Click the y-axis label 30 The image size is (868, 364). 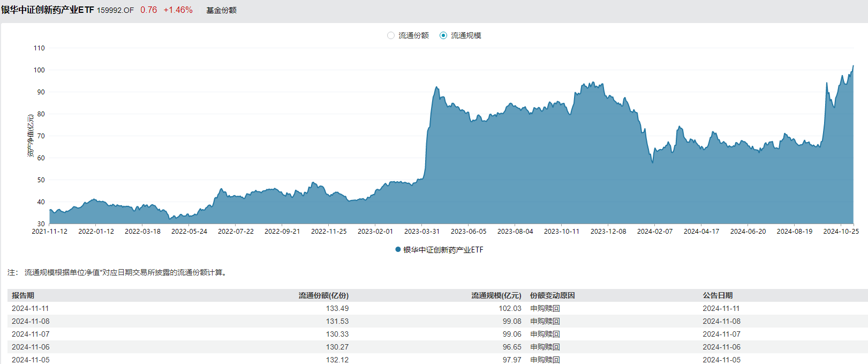41,224
